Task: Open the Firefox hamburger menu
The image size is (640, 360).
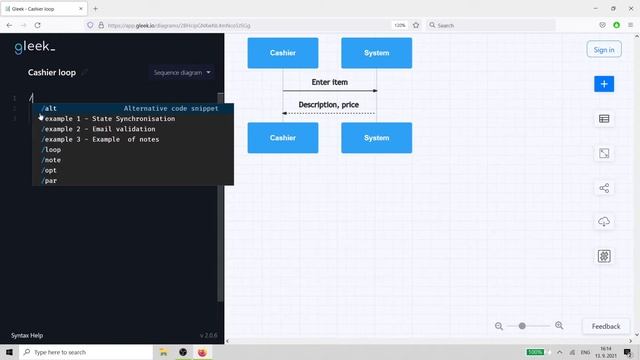Action: click(x=630, y=25)
